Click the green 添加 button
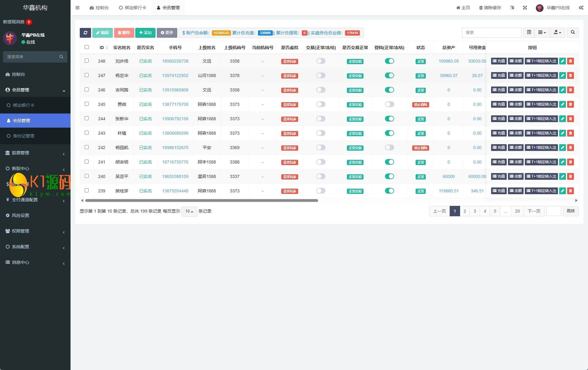 145,33
